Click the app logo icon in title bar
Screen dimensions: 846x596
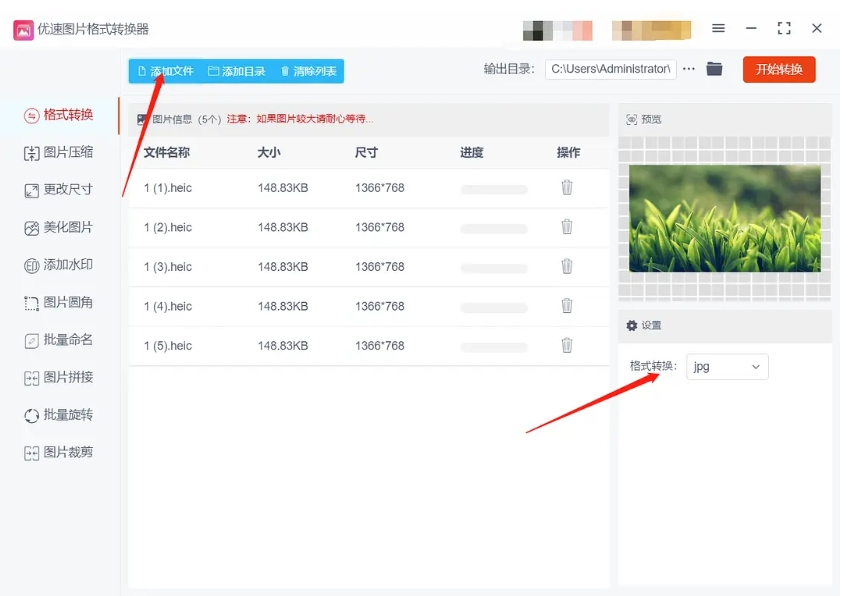coord(23,30)
